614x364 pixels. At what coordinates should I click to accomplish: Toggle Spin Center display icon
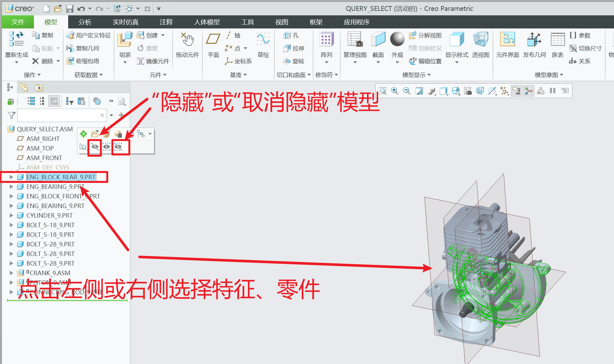pos(529,91)
